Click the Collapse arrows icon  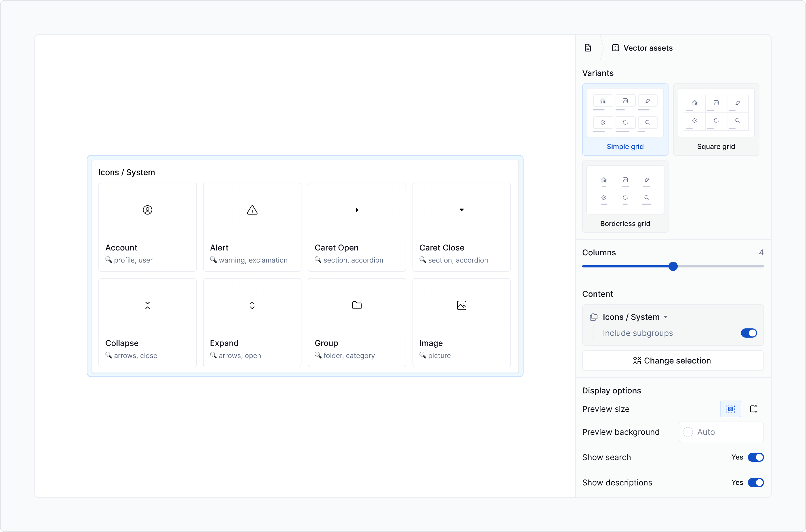[x=147, y=305]
